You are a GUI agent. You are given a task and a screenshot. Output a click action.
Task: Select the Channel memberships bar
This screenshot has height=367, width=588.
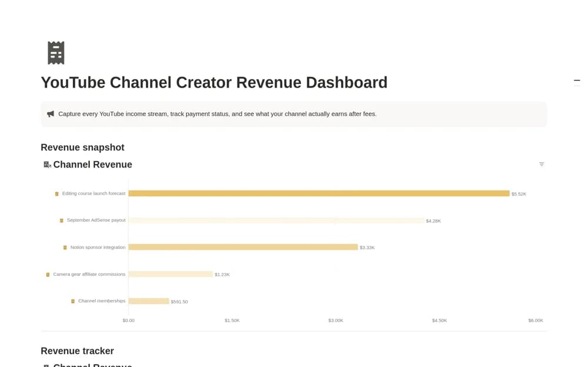click(149, 301)
